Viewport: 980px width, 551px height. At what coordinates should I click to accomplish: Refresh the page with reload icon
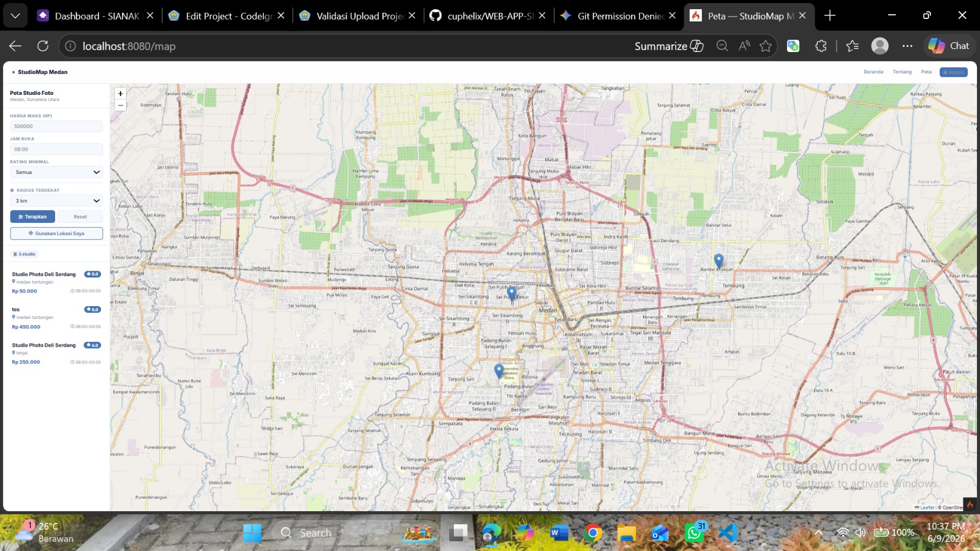pos(43,46)
